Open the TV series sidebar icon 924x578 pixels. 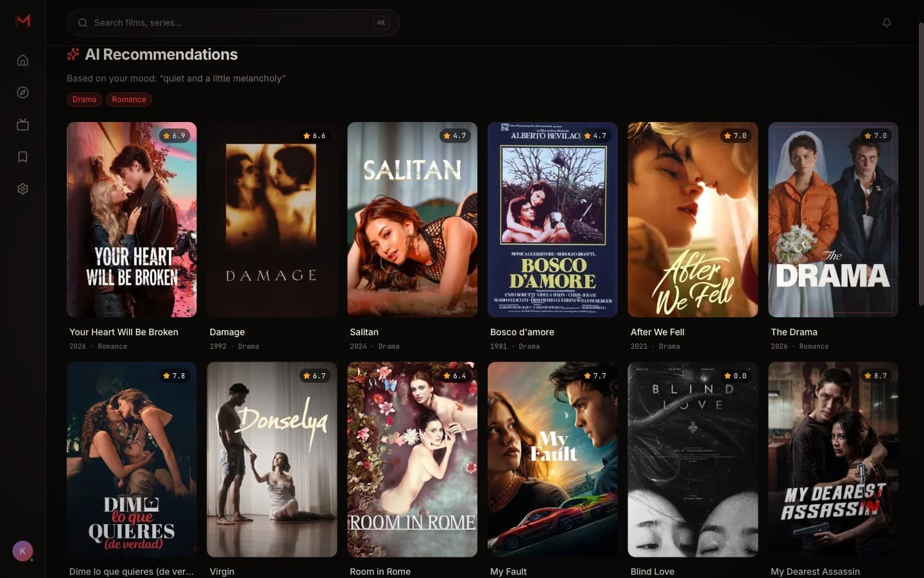point(22,125)
